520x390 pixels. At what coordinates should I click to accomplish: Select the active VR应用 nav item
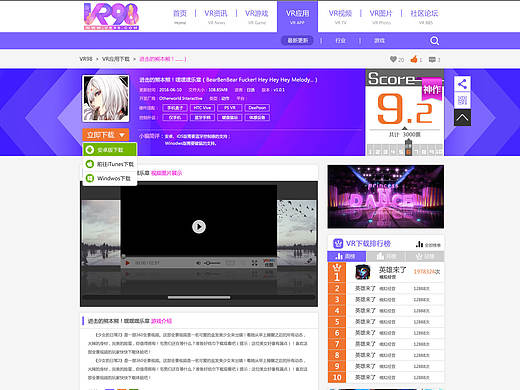297,16
